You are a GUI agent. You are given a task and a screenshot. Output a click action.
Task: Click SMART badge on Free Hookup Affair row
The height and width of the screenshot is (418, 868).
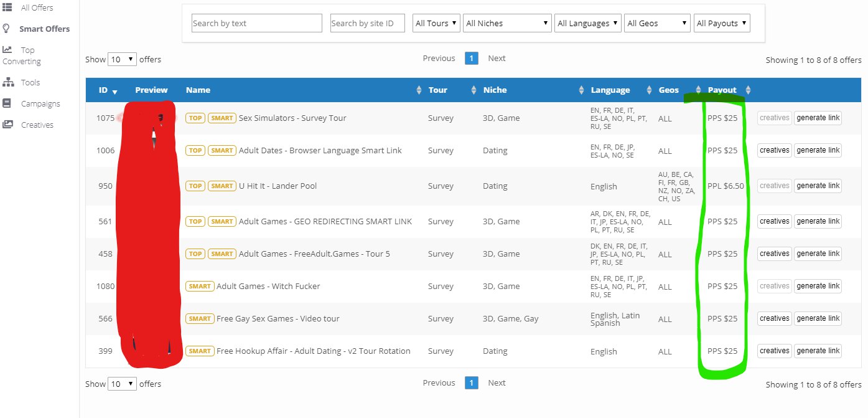200,351
